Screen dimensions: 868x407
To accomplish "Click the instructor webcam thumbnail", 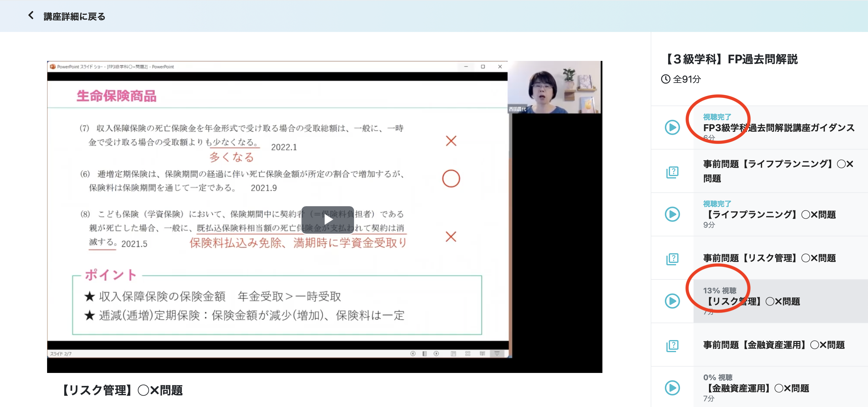I will (x=554, y=87).
